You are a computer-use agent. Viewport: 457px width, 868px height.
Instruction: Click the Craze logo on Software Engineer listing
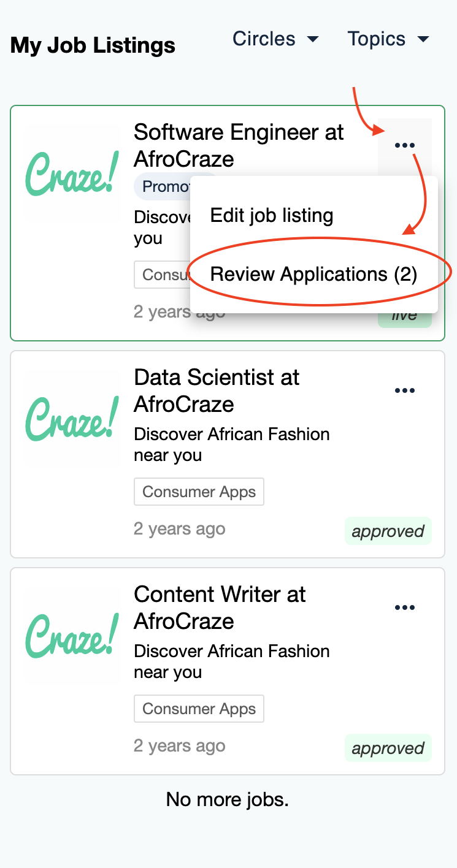point(72,173)
